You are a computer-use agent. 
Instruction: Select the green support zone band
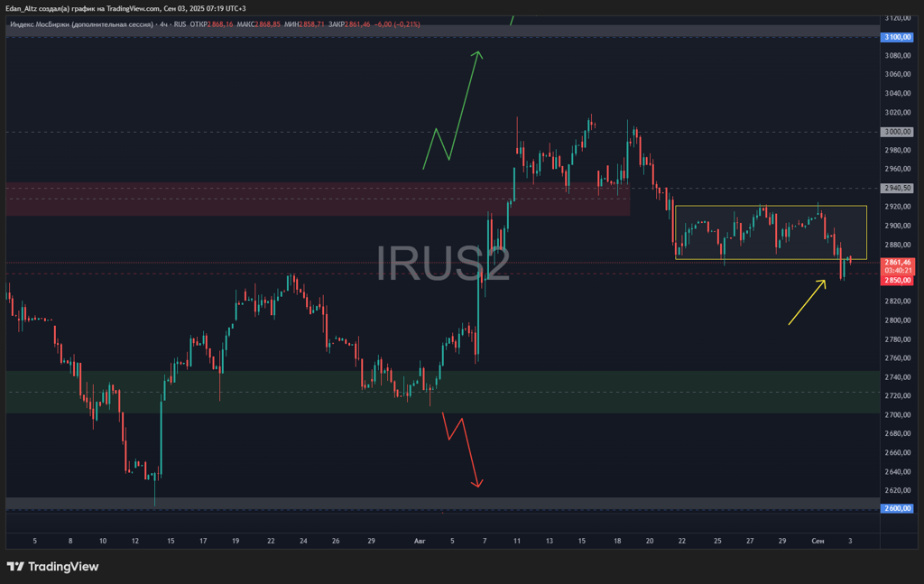(x=271, y=393)
